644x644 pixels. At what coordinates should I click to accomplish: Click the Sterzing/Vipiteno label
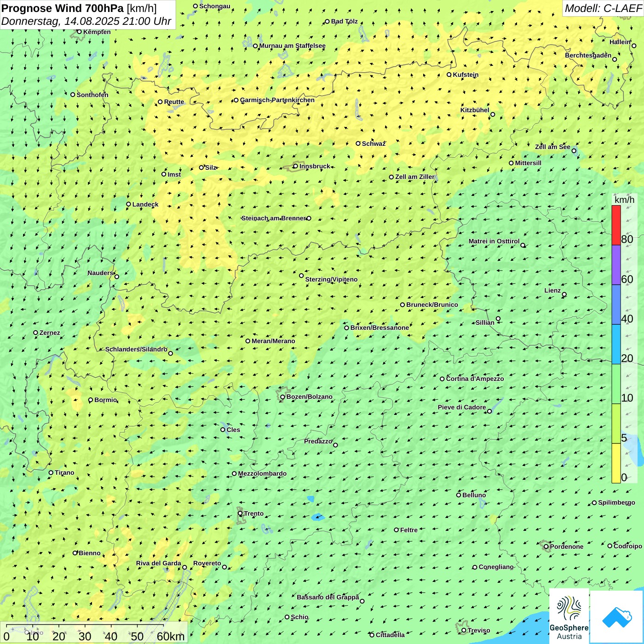pos(331,279)
